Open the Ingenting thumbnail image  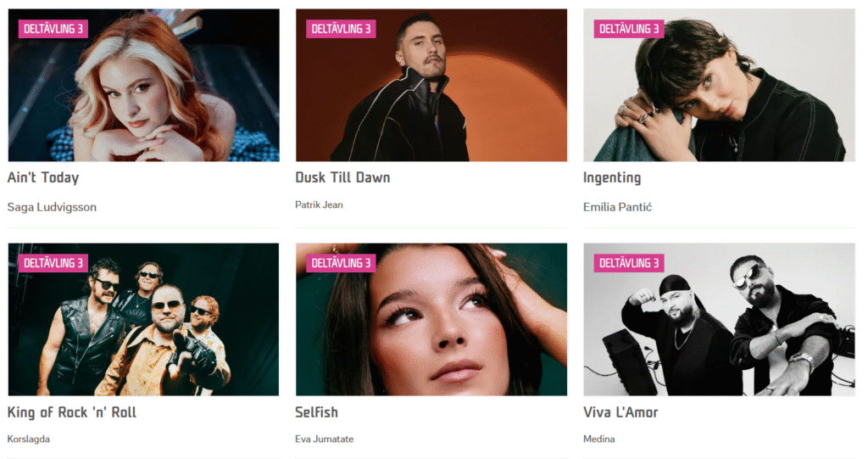(719, 85)
